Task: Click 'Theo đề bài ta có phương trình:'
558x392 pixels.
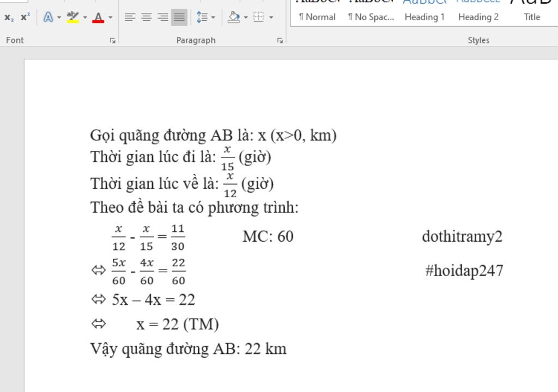Action: tap(195, 207)
